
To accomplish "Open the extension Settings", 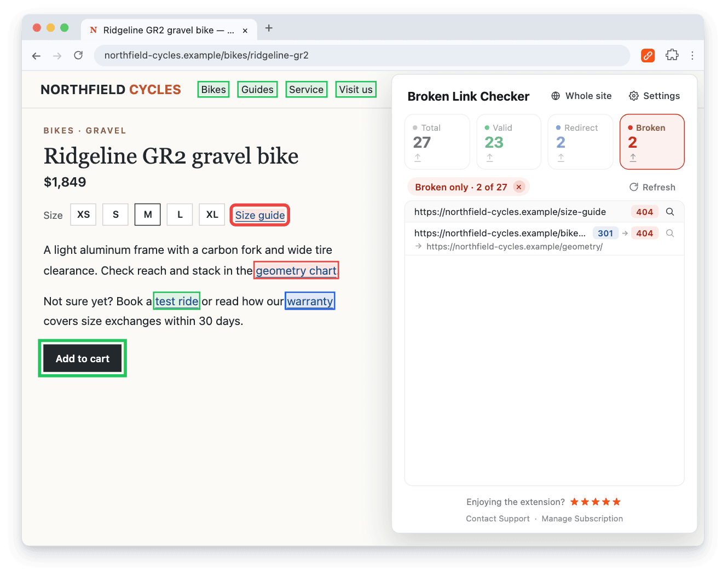I will [x=654, y=96].
